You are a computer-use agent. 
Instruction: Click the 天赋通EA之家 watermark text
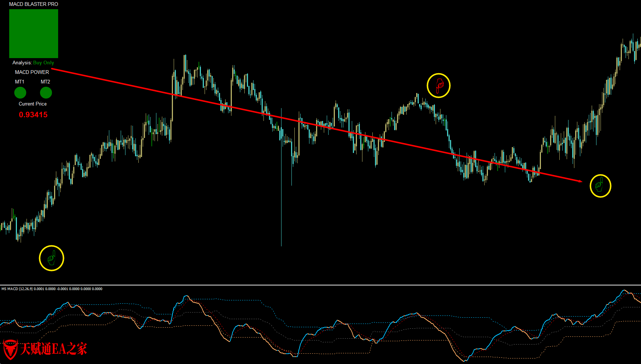point(53,349)
